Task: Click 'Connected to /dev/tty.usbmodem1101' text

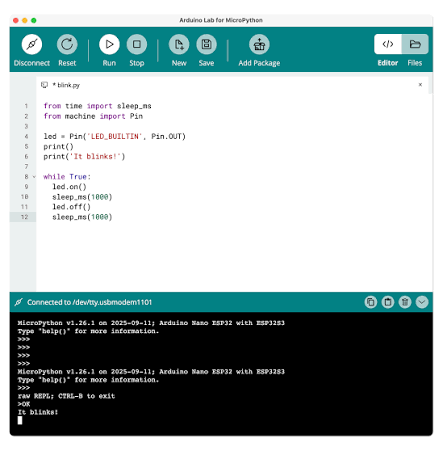Action: pos(89,302)
